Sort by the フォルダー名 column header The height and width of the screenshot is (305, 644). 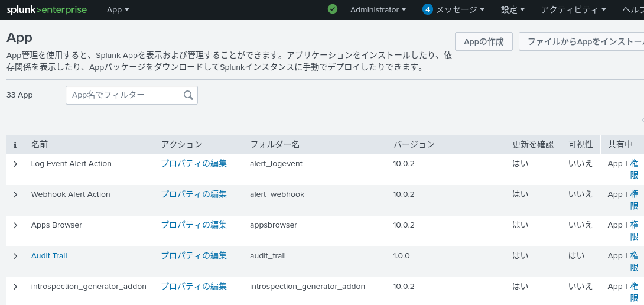tap(275, 145)
